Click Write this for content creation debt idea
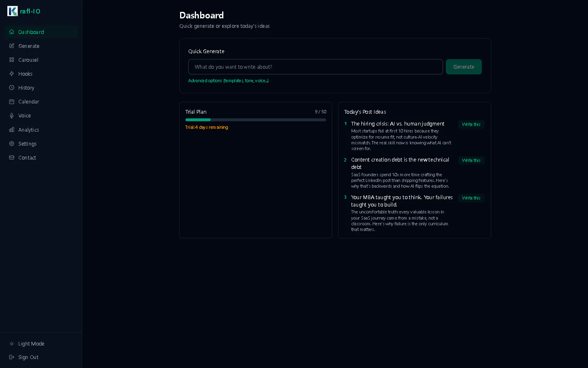588x368 pixels. [x=471, y=160]
